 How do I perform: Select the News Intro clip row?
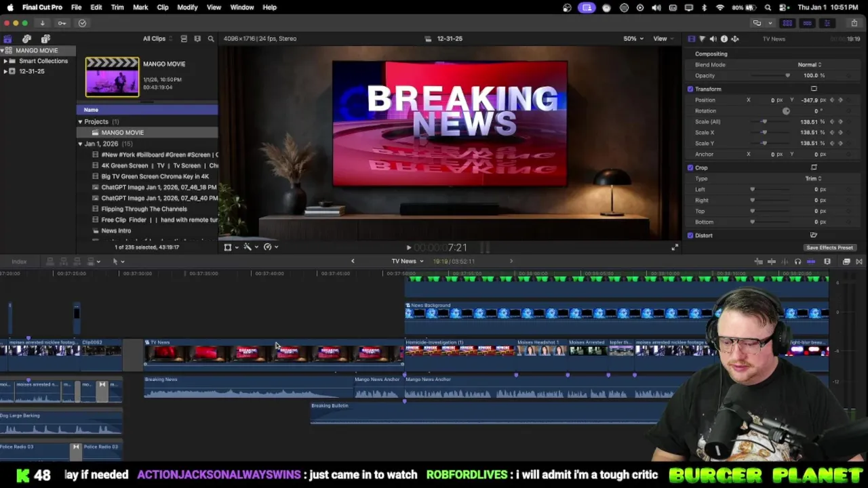(x=148, y=230)
